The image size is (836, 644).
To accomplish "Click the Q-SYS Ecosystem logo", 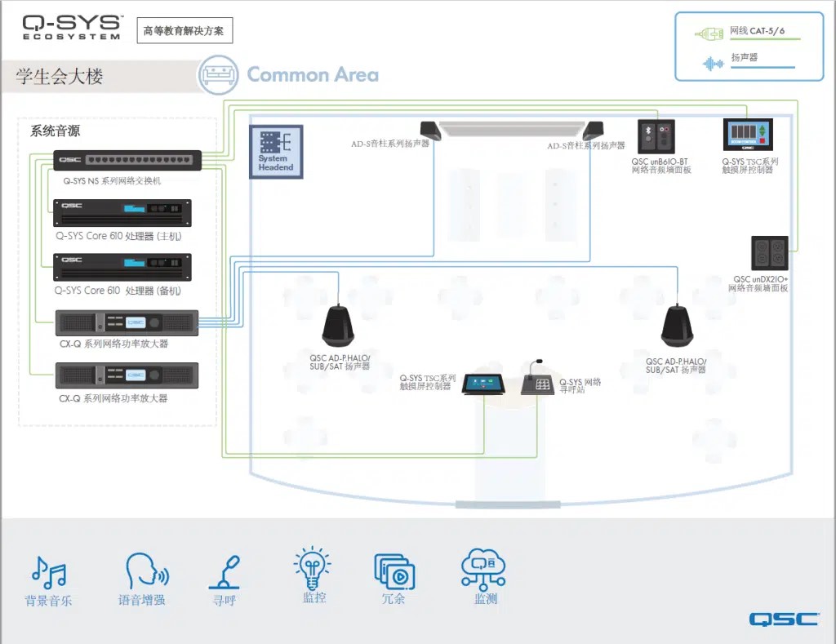I will click(72, 27).
